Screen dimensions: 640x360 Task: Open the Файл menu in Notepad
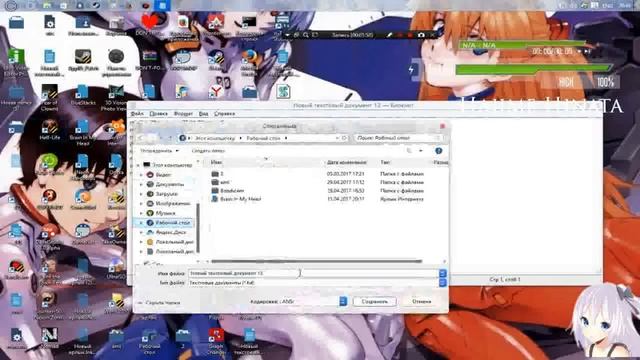(x=137, y=113)
